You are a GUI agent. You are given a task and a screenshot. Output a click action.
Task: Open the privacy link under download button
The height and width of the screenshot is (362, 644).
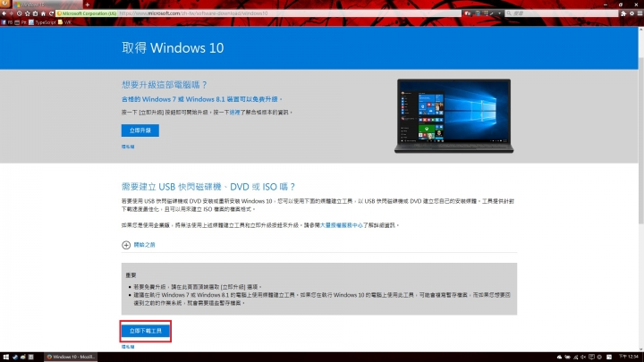click(128, 347)
